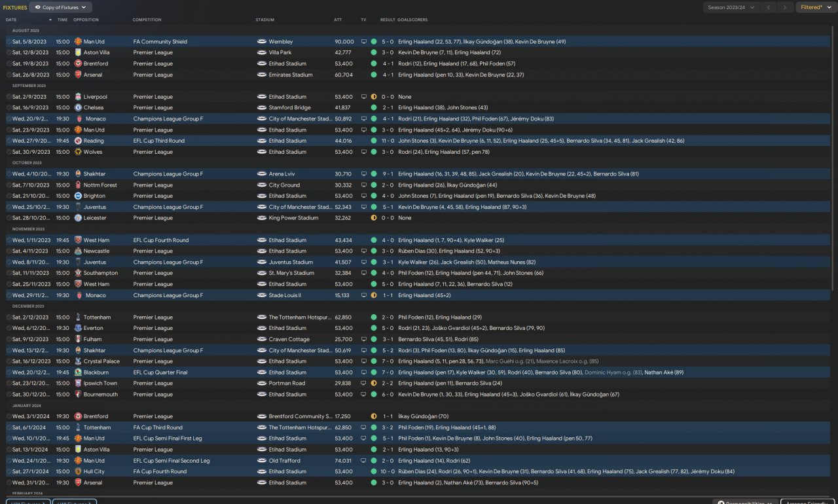Click the Stade Louis II stadium name
Image resolution: width=838 pixels, height=504 pixels.
coord(285,295)
